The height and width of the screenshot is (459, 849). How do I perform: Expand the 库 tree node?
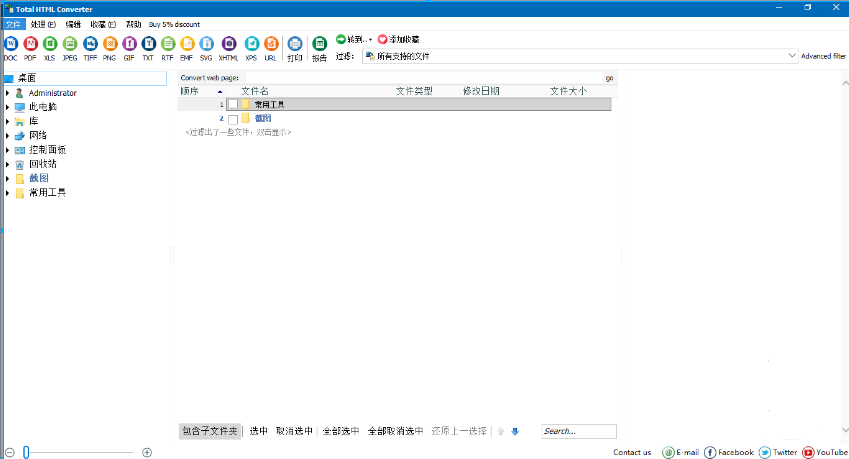[8, 121]
